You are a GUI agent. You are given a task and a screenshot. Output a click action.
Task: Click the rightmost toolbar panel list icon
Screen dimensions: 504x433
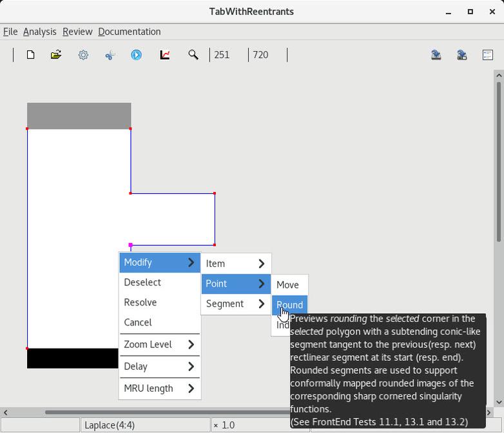click(x=488, y=55)
